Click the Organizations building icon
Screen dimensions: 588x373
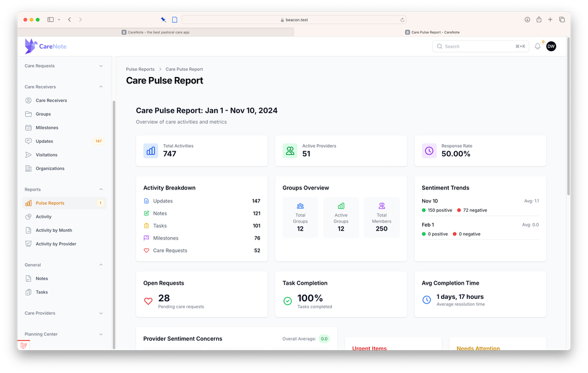(x=28, y=168)
